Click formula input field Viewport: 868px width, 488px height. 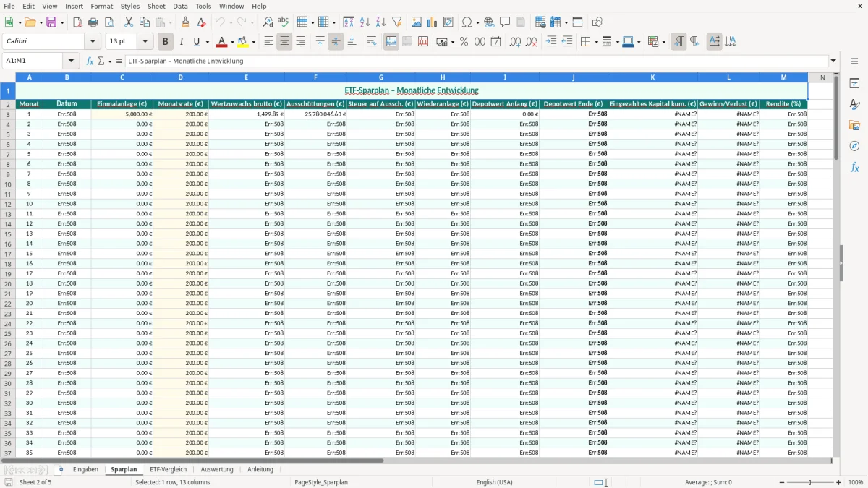pyautogui.click(x=477, y=61)
